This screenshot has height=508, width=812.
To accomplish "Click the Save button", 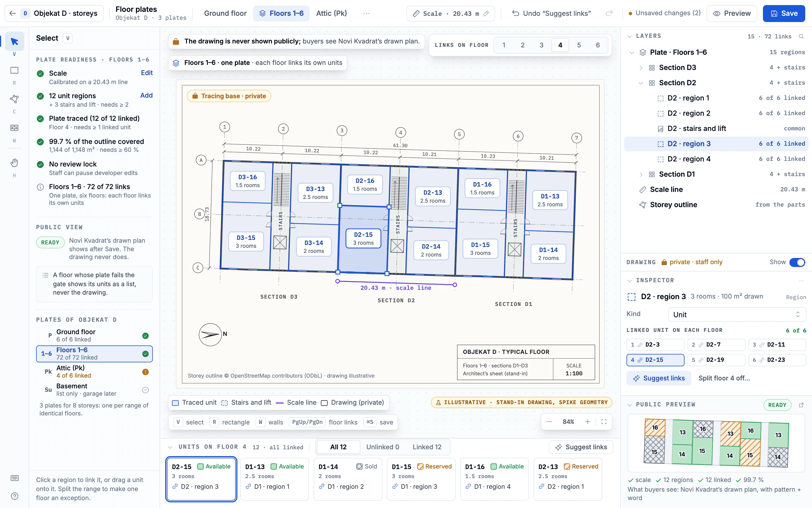I will (784, 14).
